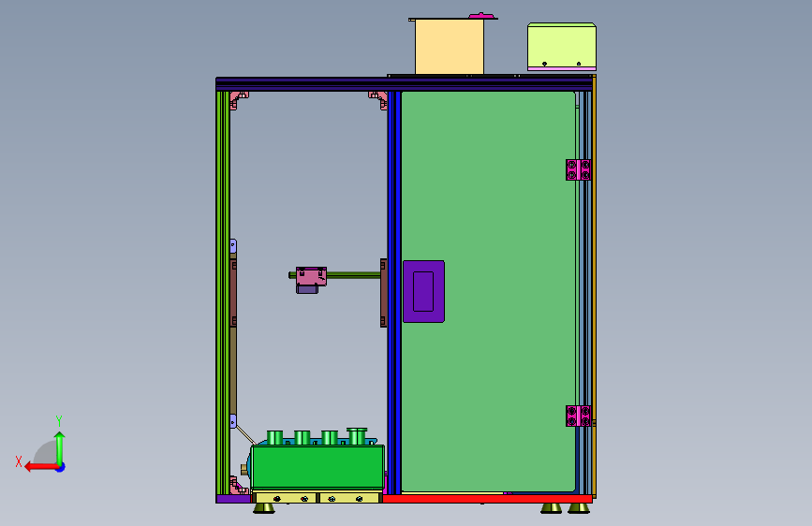Click the blue Z axis dot of the triad
The width and height of the screenshot is (812, 526).
[61, 467]
